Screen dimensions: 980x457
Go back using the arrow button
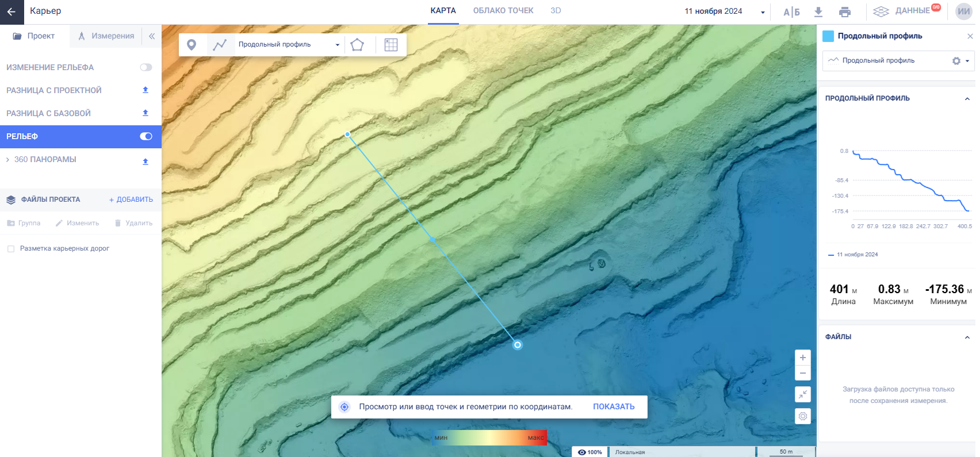pos(12,11)
